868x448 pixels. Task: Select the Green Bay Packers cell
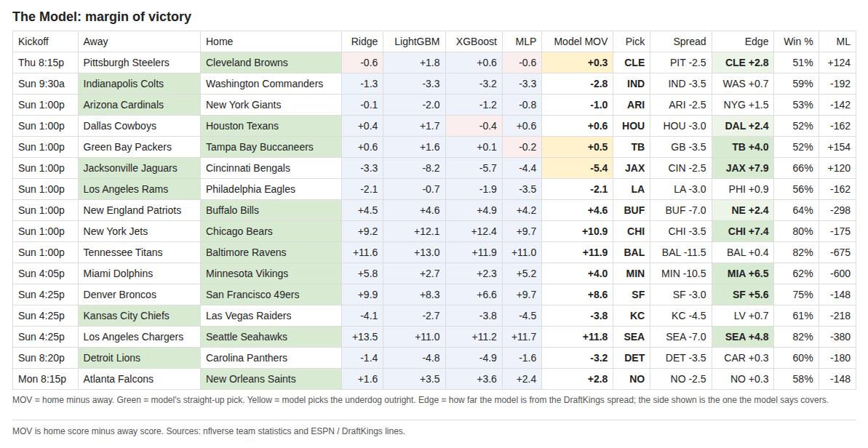[x=139, y=147]
